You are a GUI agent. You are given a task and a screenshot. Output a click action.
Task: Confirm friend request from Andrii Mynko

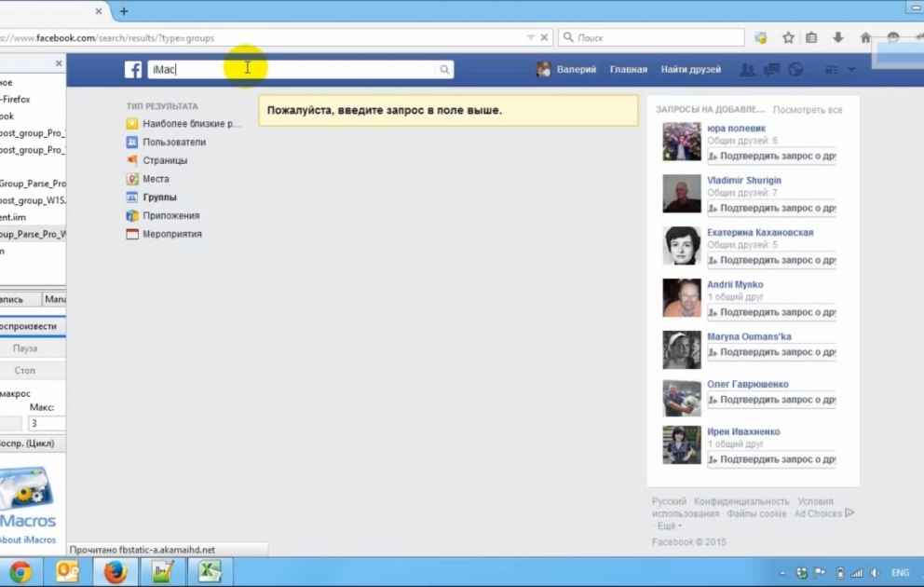click(771, 312)
